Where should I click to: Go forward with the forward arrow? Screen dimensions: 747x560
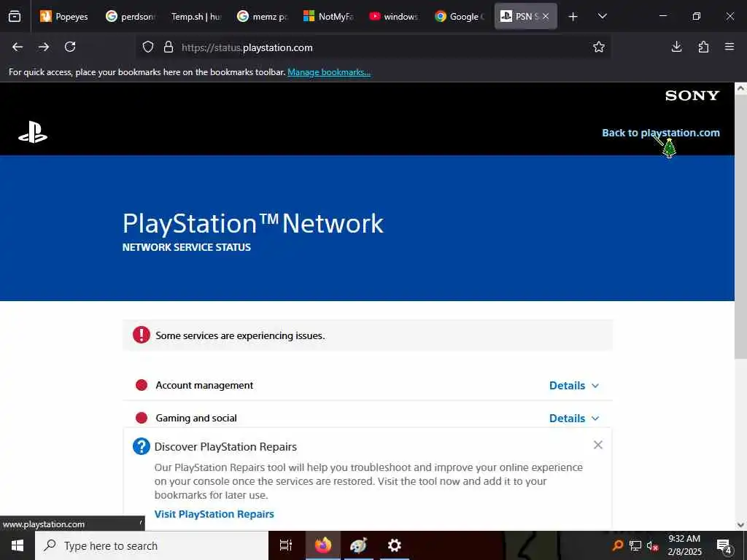click(x=44, y=47)
